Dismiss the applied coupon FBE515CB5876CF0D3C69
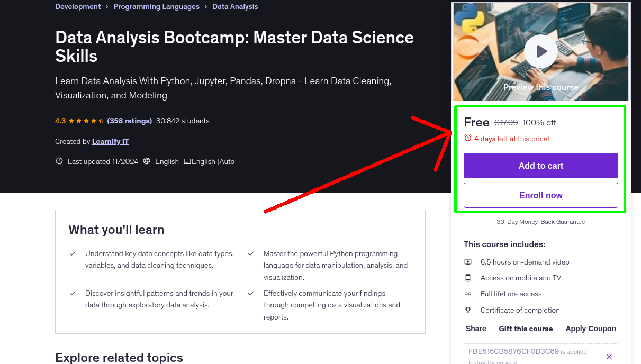Image resolution: width=641 pixels, height=364 pixels. 609,356
